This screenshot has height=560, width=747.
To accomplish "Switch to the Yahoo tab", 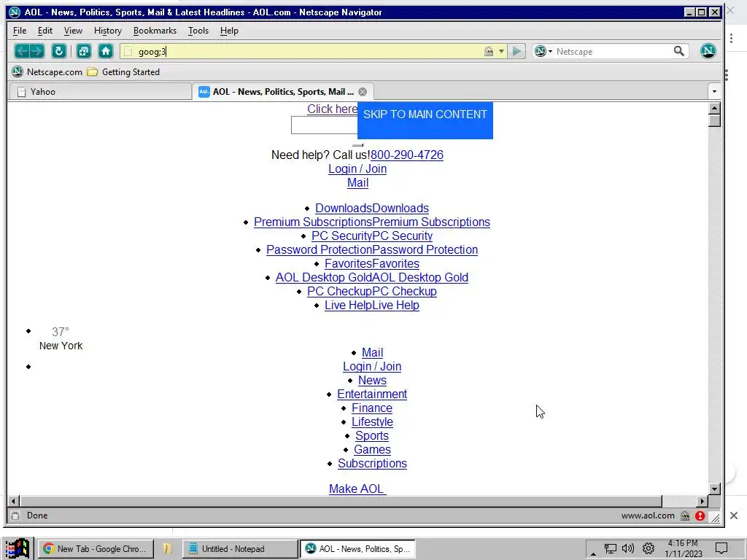I will pos(100,92).
